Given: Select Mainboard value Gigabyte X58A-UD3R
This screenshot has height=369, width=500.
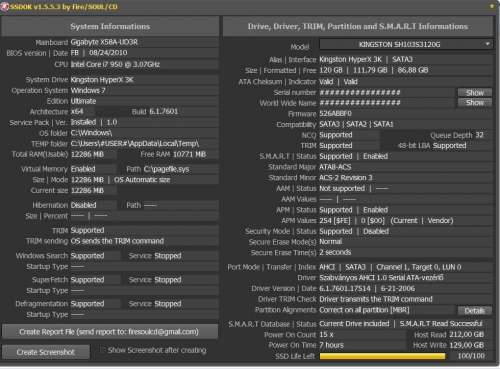Looking at the screenshot, I should pyautogui.click(x=104, y=42).
